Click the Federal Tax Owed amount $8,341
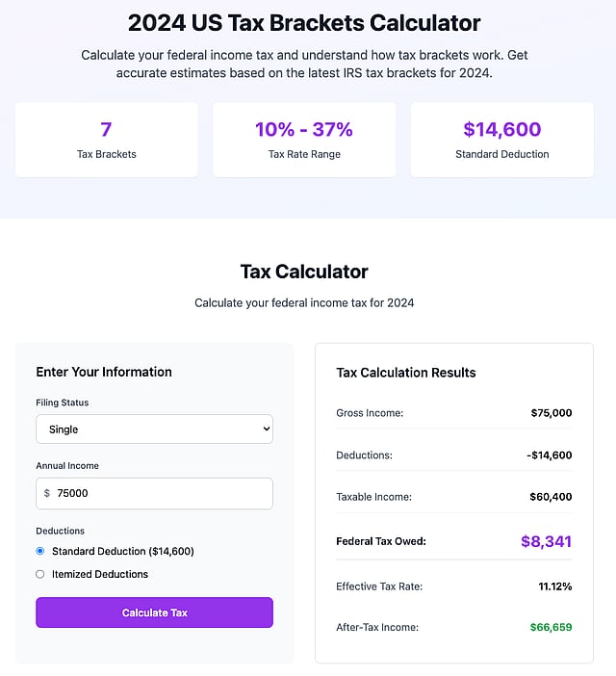Viewport: 616px width, 676px height. pos(546,542)
